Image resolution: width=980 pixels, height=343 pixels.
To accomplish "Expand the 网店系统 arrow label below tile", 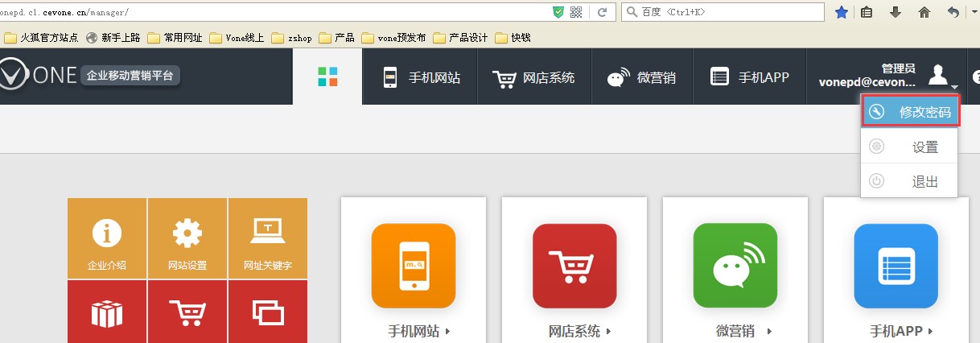I will (x=580, y=331).
